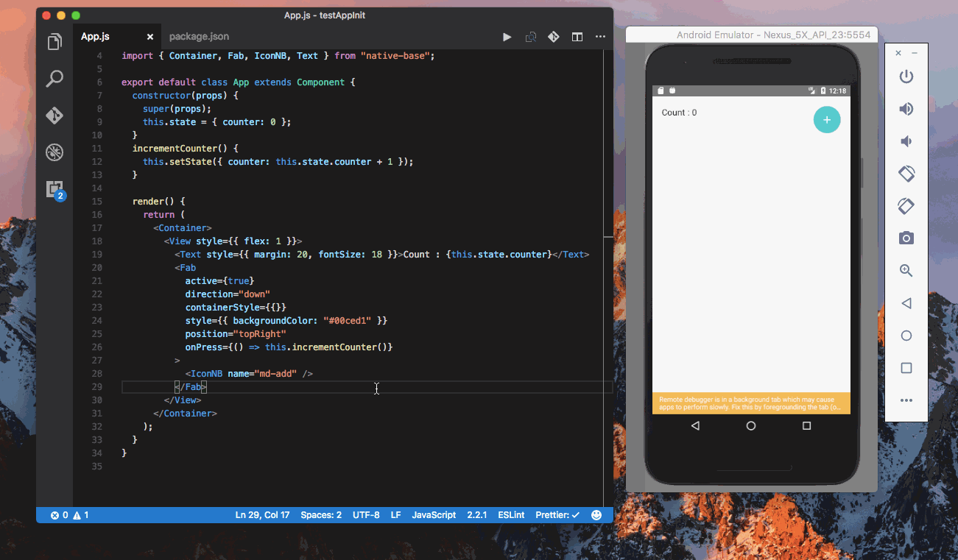Take a screenshot using the emulator camera icon
This screenshot has width=958, height=560.
[x=906, y=238]
